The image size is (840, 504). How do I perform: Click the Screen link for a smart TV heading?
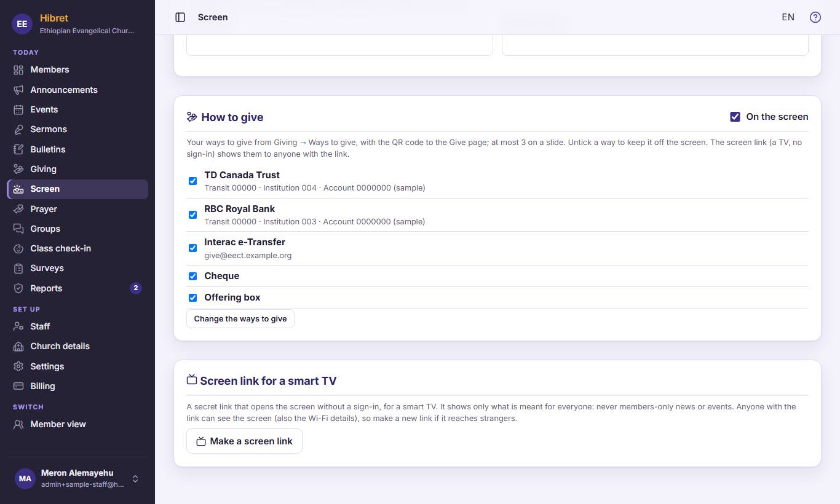(268, 381)
